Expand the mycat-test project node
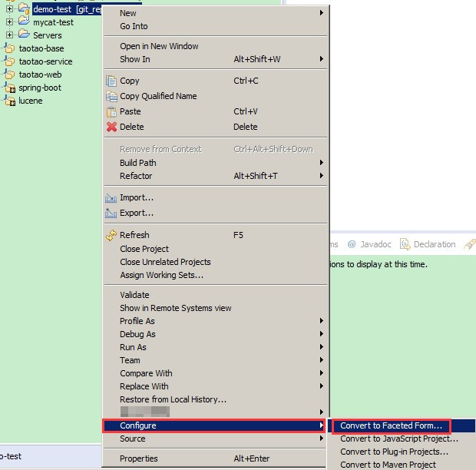Screen dimensions: 476x470 pos(9,22)
